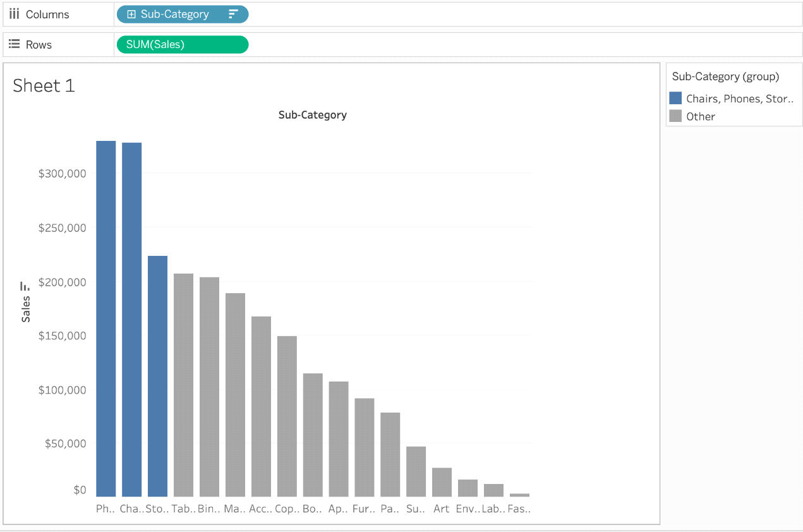803x532 pixels.
Task: Select the SUM(Sales) pill in Rows
Action: point(183,44)
